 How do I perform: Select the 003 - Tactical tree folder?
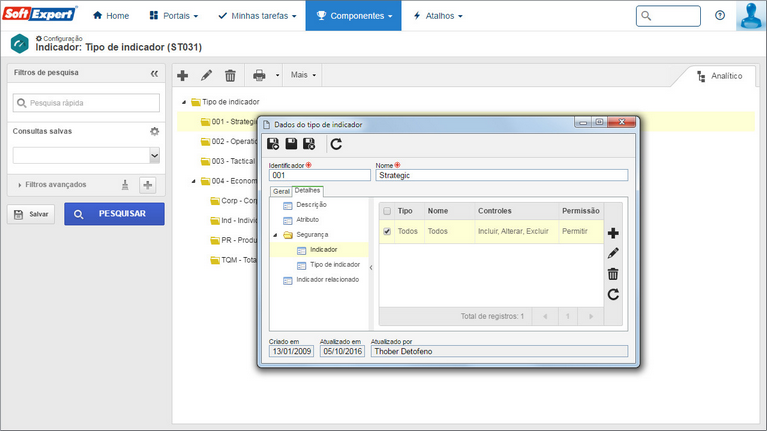pos(229,161)
